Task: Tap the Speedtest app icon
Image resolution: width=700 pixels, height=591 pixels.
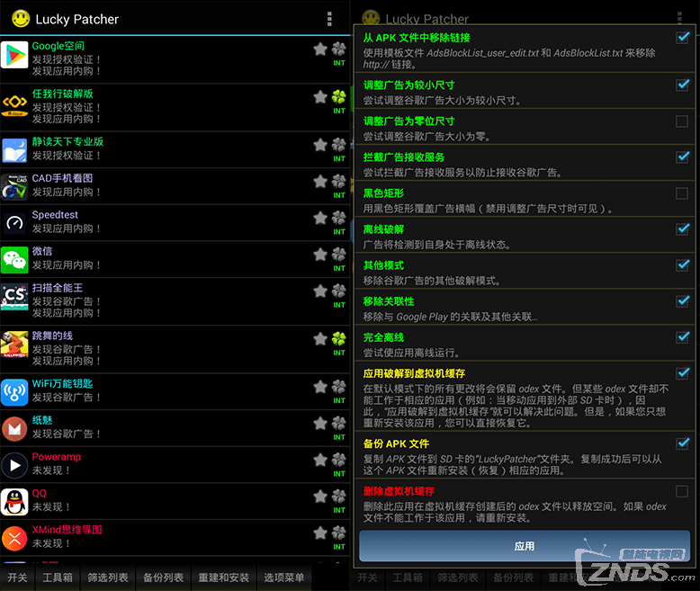Action: tap(14, 223)
